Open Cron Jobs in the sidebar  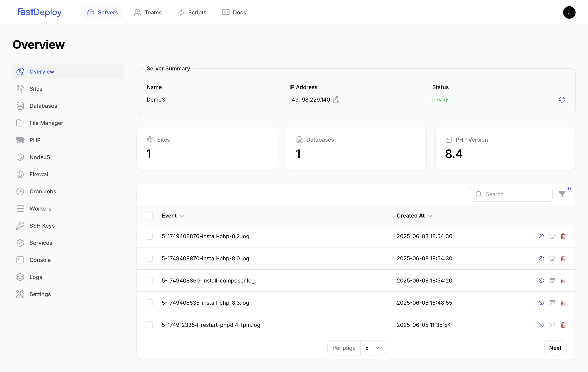tap(68, 191)
